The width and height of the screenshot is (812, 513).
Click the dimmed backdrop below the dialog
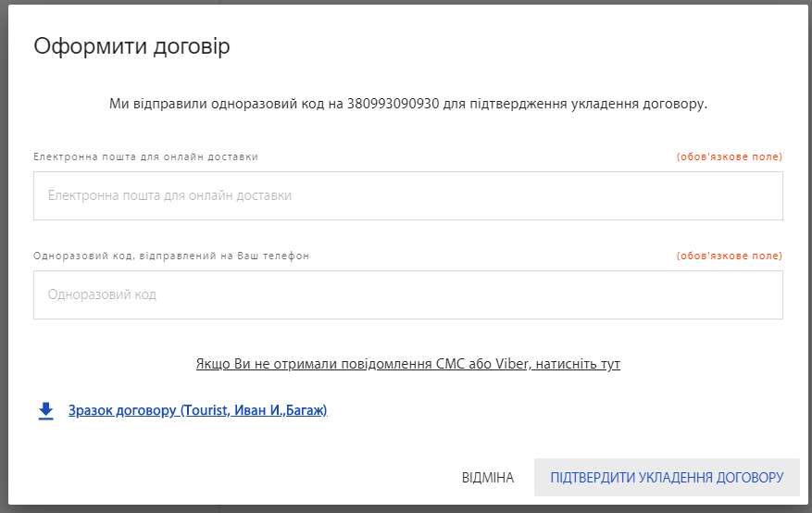(x=407, y=509)
